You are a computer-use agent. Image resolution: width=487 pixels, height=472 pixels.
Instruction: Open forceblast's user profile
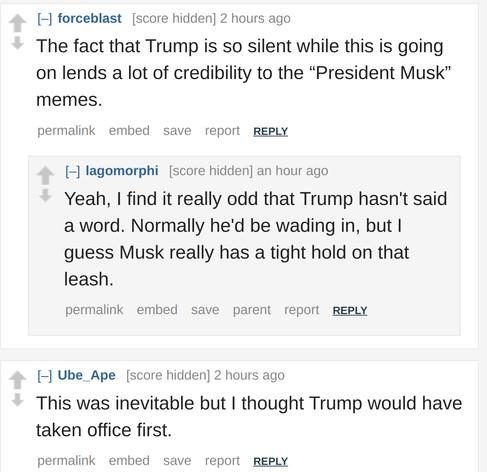(90, 18)
